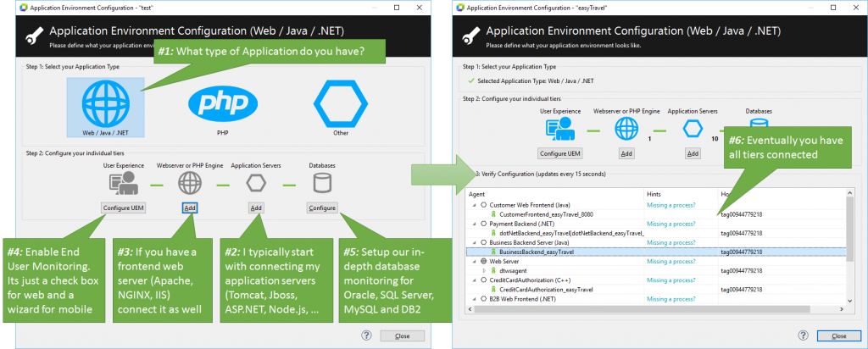The width and height of the screenshot is (868, 349).
Task: Collapse the B2B Web Frontend (.NET) group
Action: 474,299
